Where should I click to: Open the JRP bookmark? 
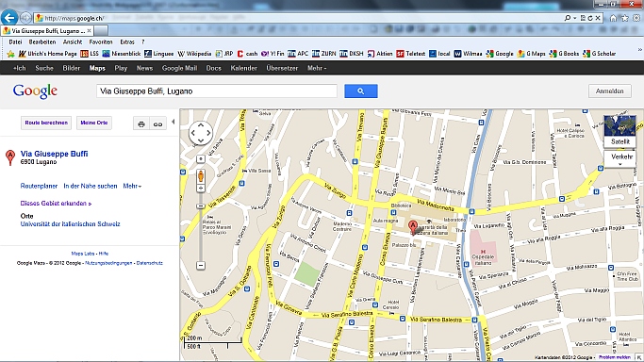tap(224, 54)
